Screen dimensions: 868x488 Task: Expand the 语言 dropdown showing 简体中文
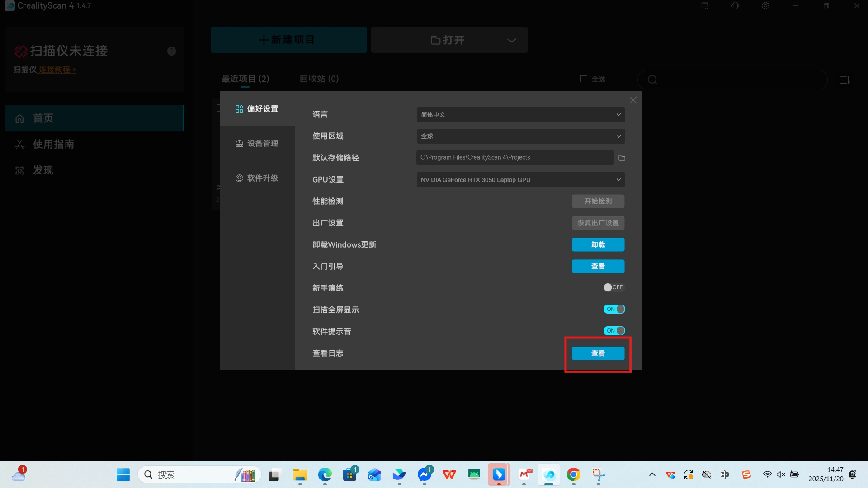pos(520,115)
